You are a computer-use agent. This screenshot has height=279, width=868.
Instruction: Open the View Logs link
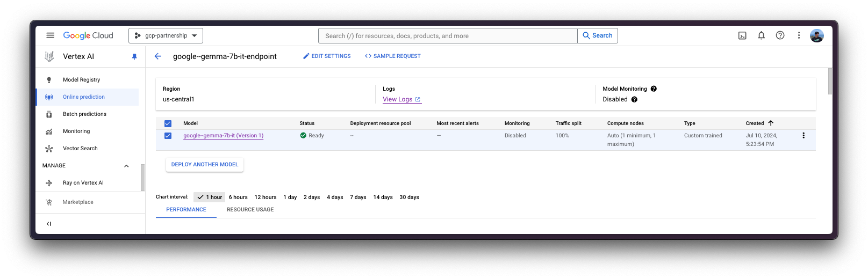[x=401, y=99]
